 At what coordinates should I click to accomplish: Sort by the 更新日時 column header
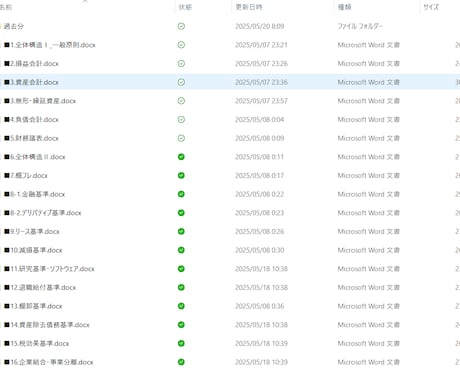(x=249, y=7)
